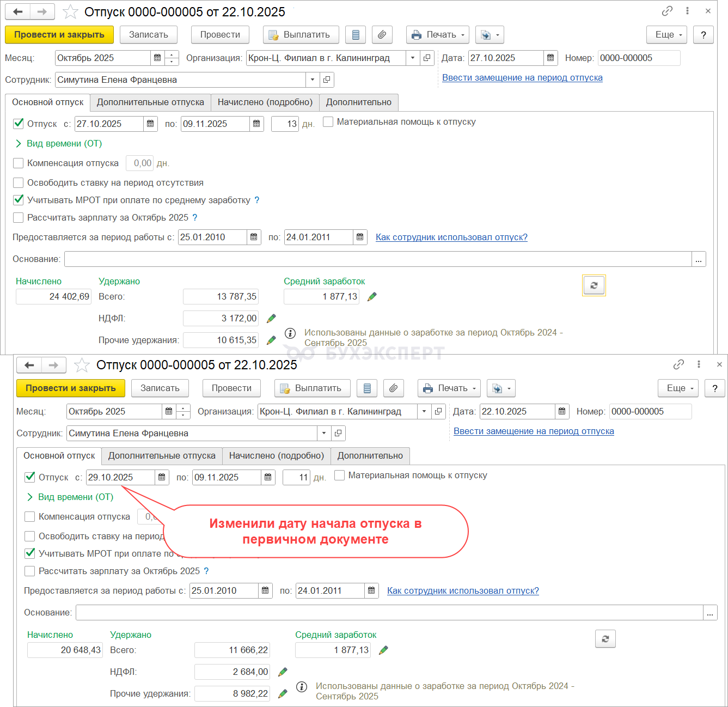Open the create-based-on dropdown in the upper window
This screenshot has width=728, height=707.
tap(490, 35)
